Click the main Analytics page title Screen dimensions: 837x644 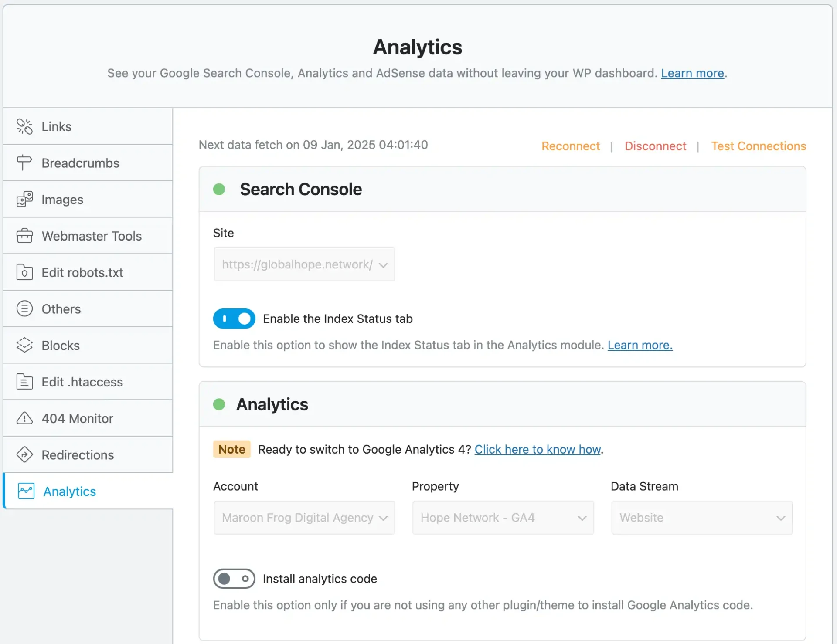point(418,47)
